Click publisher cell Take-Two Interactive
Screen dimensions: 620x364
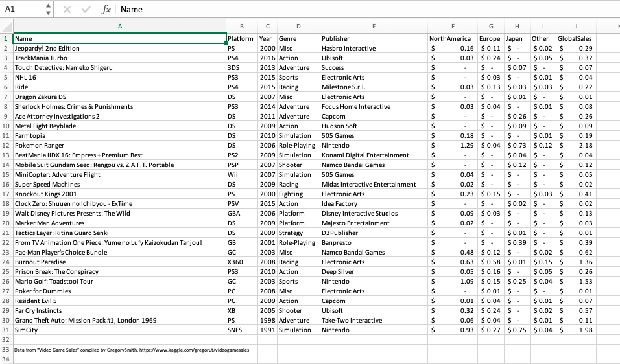(x=374, y=320)
